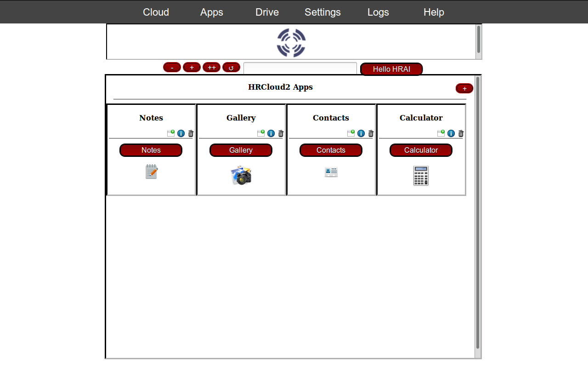Click the trash icon for Gallery
This screenshot has width=588, height=368.
coord(281,133)
